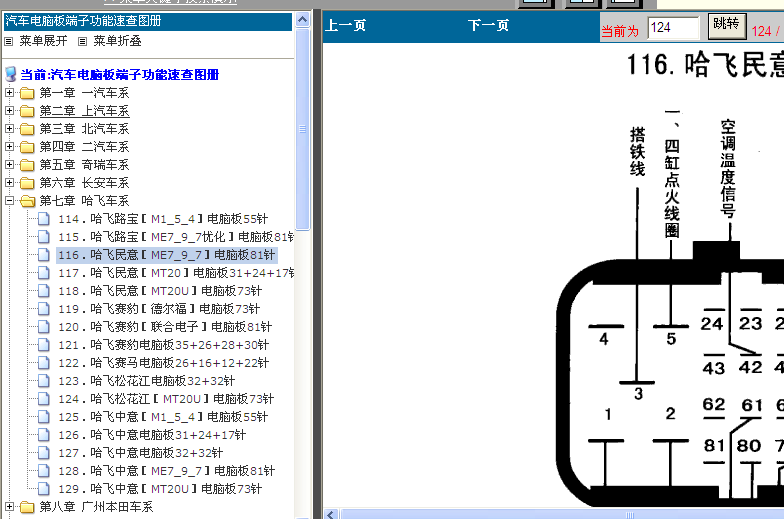Click page icon of item 116 哈飞民意

coord(44,254)
